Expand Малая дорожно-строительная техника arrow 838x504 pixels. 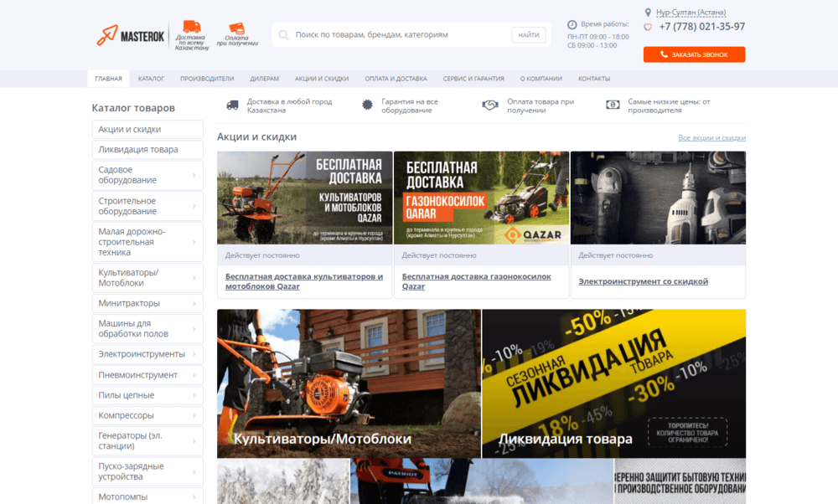(x=194, y=242)
